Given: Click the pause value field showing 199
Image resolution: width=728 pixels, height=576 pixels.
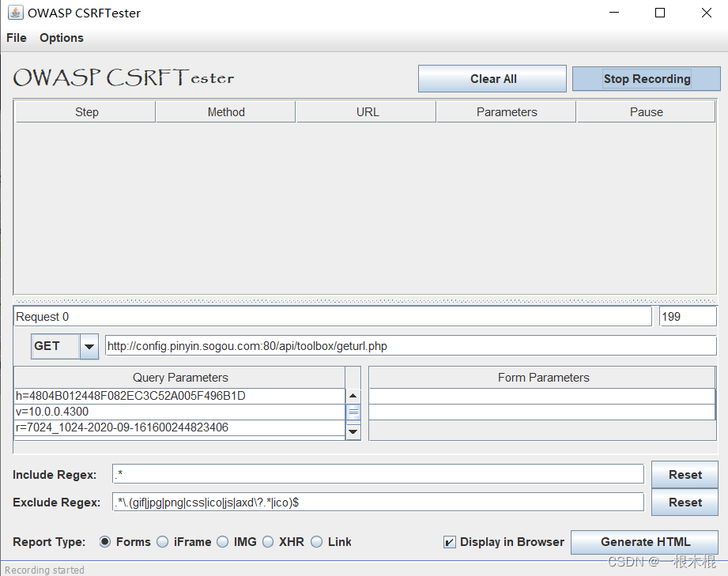Looking at the screenshot, I should click(688, 317).
